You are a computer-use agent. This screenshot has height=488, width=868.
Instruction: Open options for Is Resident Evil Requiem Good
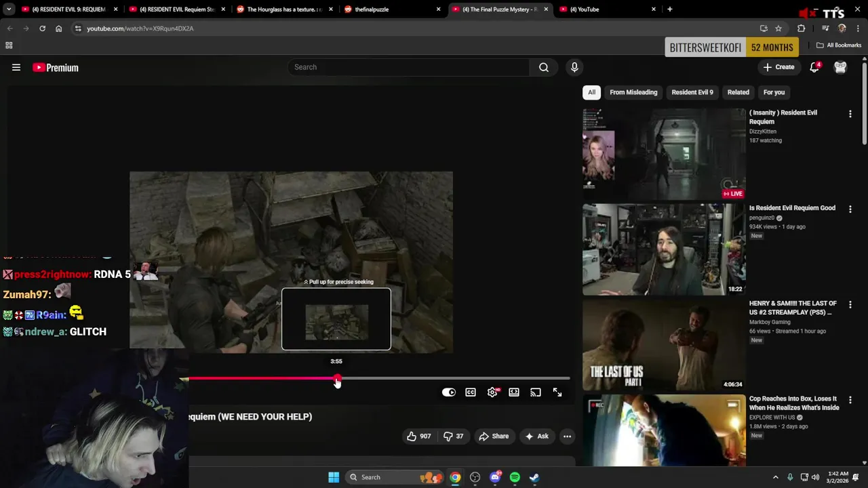850,209
